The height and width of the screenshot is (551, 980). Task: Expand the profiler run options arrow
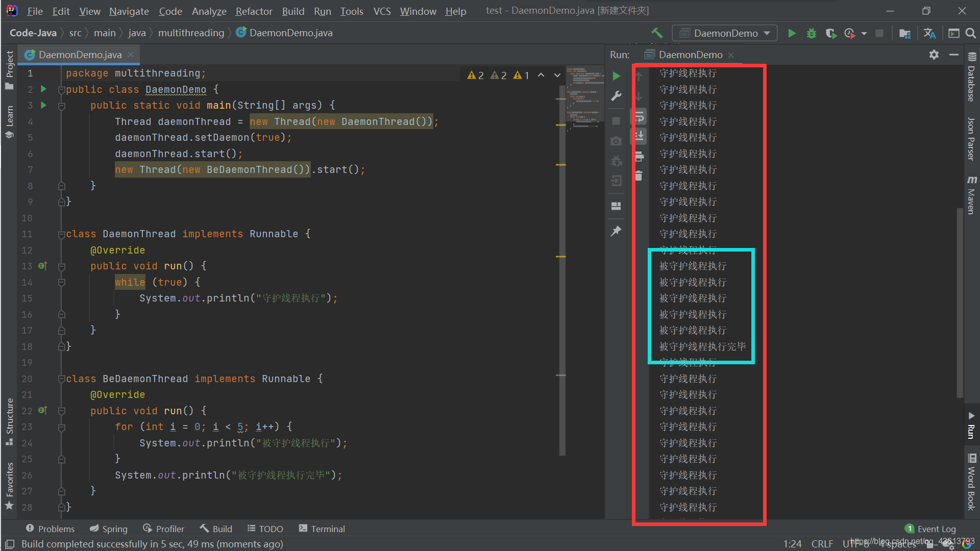[x=864, y=34]
